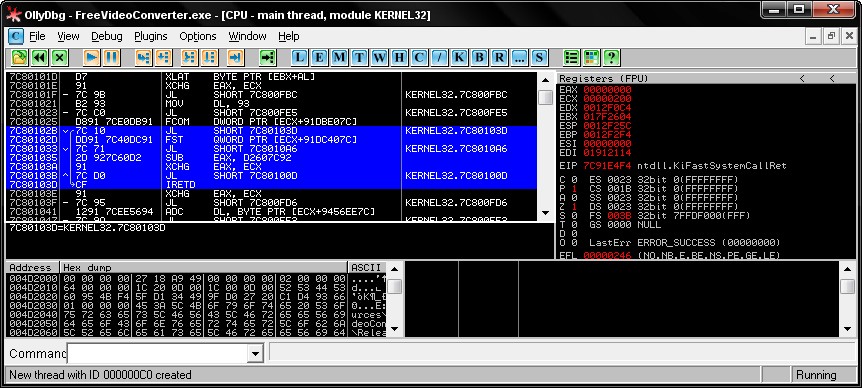This screenshot has width=862, height=388.
Task: Toggle the P flag value
Action: tap(574, 189)
